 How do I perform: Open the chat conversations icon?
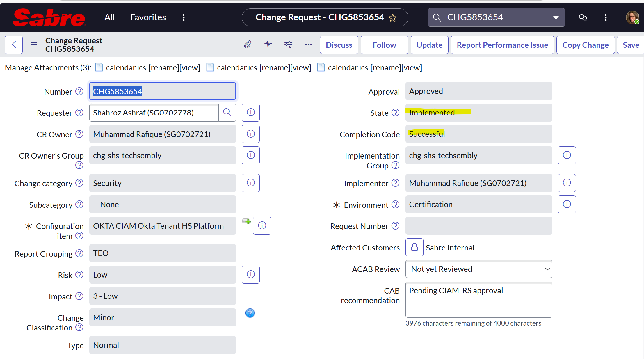(x=583, y=17)
